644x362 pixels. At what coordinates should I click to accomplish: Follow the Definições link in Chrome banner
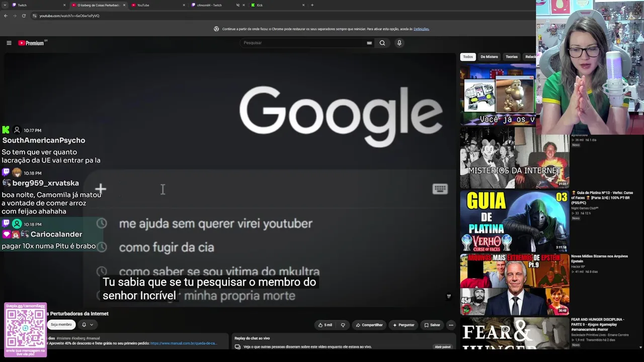click(421, 29)
